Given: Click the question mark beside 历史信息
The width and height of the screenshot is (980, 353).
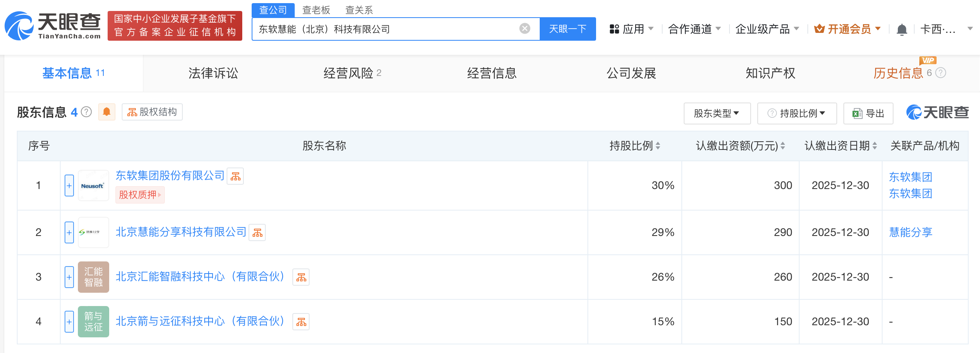Looking at the screenshot, I should (941, 73).
